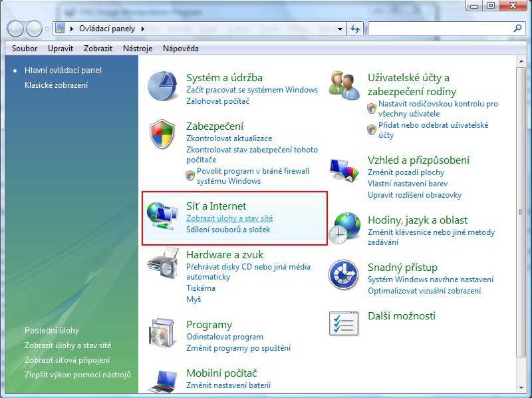
Task: Click Změnit programy po spuštění link
Action: click(239, 347)
